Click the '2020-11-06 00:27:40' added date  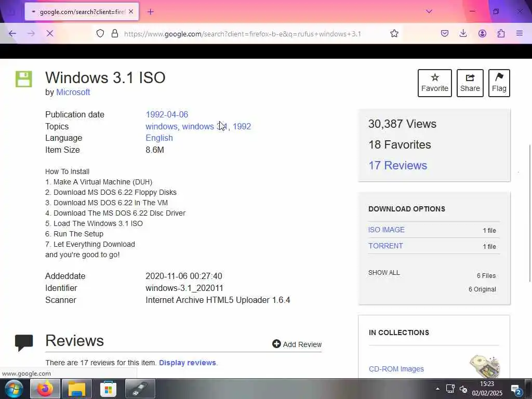click(184, 276)
